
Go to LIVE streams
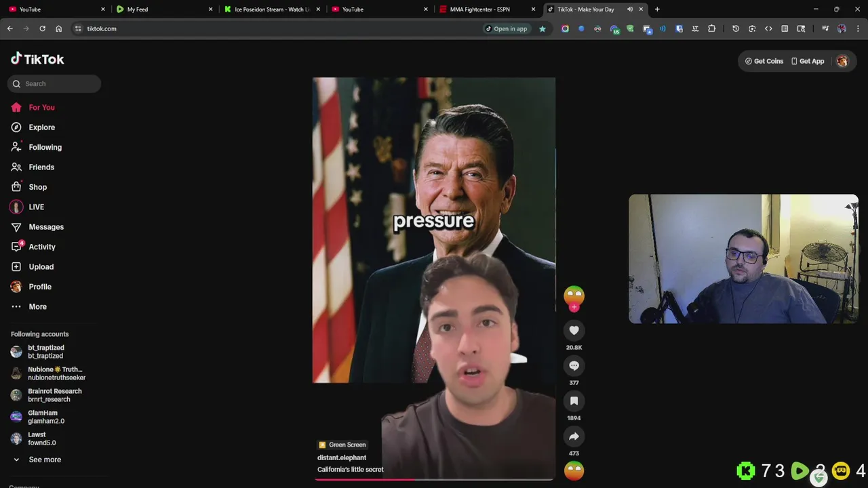(x=27, y=207)
